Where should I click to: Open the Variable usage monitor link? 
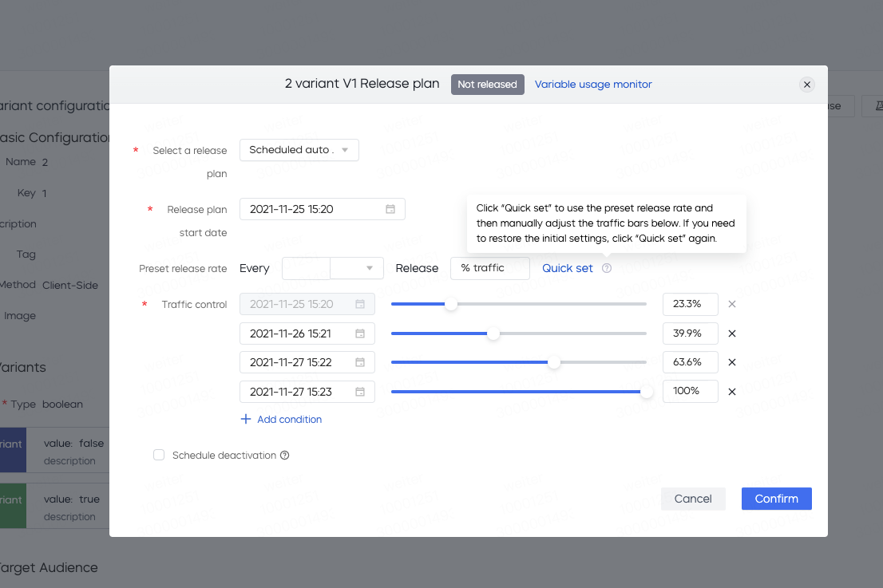593,85
